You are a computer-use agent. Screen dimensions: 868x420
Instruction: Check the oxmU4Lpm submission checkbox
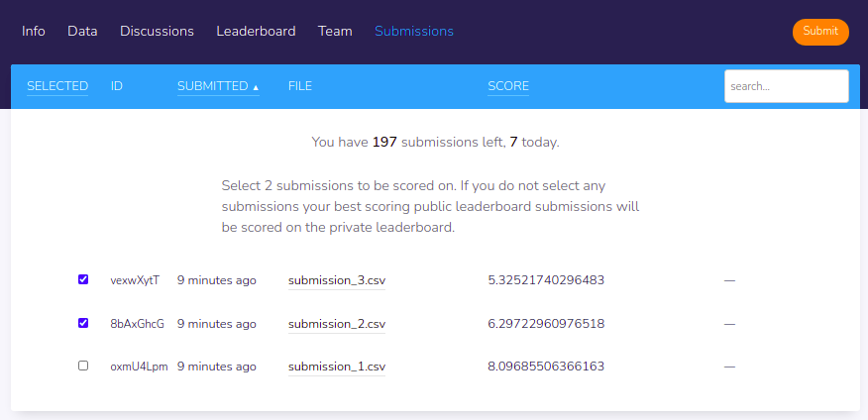83,366
